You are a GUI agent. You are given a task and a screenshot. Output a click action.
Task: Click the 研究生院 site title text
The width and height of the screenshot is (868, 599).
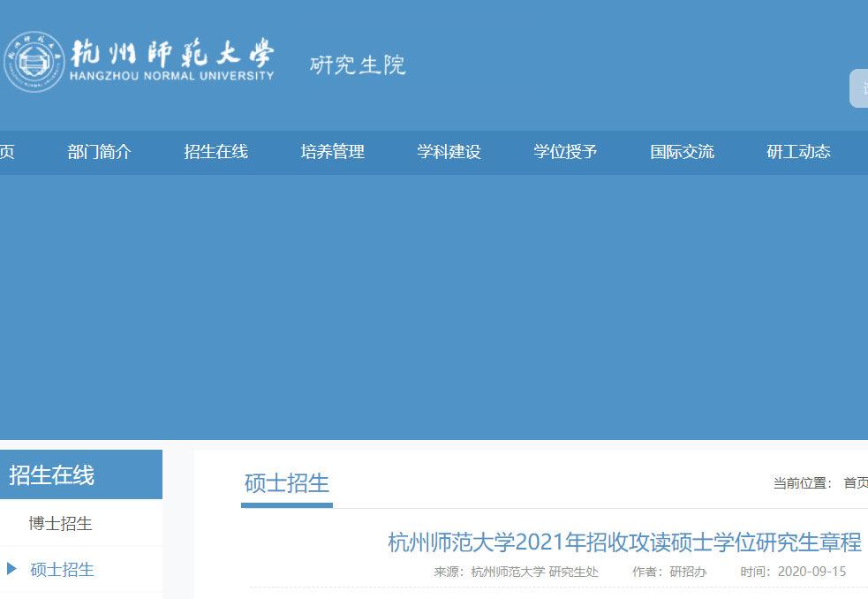point(357,64)
